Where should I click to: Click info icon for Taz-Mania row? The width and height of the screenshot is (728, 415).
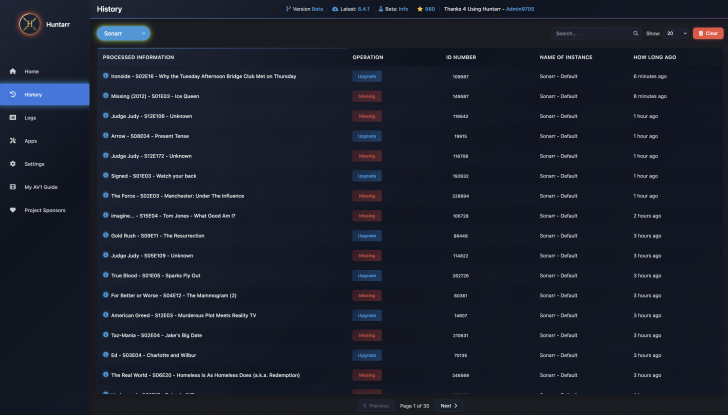click(105, 335)
